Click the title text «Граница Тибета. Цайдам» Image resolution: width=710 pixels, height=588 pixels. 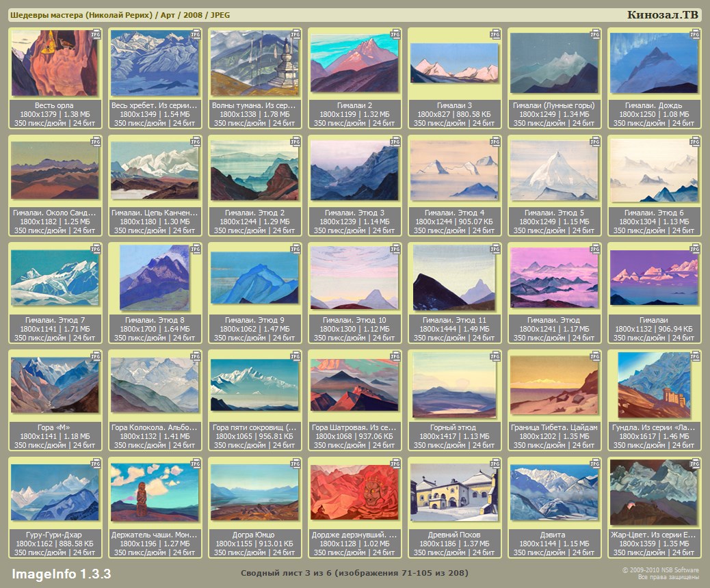point(554,427)
